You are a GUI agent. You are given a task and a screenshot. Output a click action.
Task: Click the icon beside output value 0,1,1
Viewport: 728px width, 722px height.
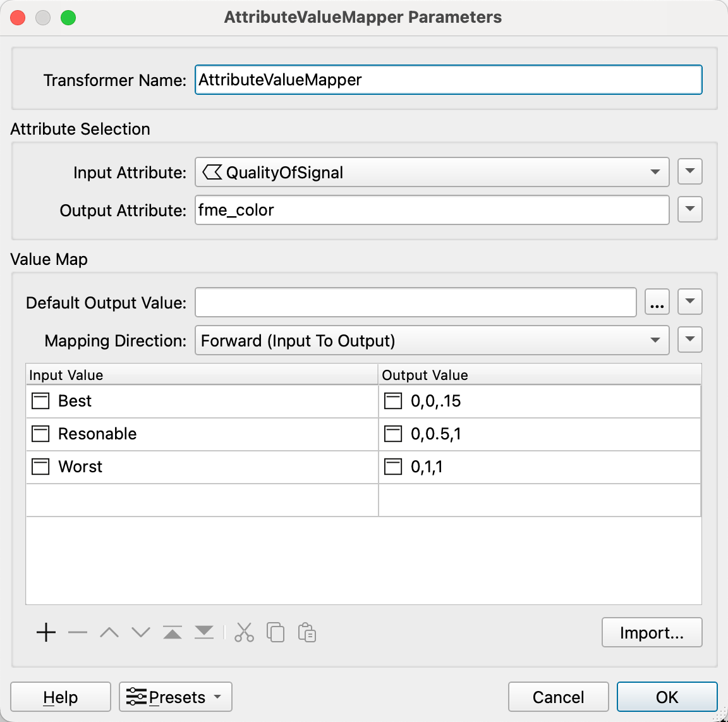coord(393,467)
